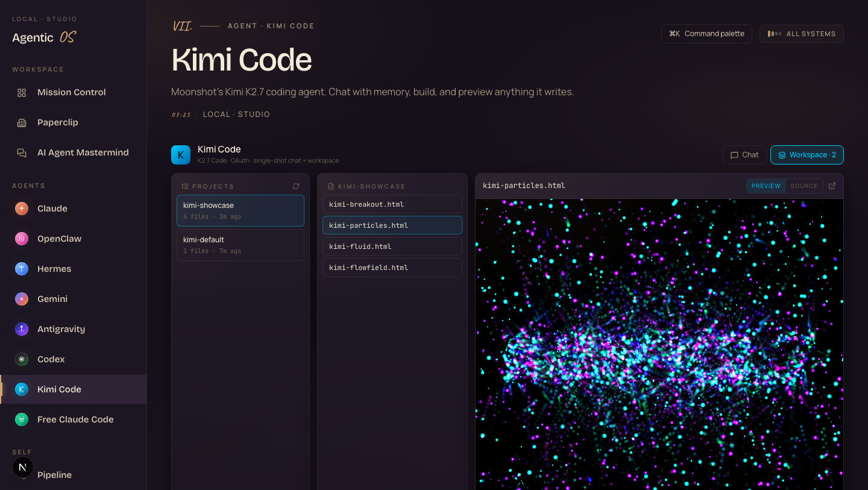The image size is (868, 490).
Task: Click the Gemini agent avatar icon
Action: tap(22, 299)
